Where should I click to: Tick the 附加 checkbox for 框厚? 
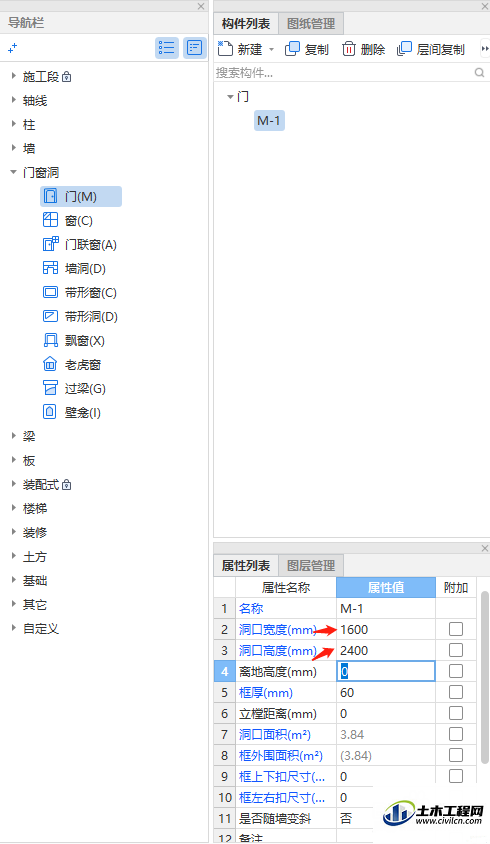456,692
